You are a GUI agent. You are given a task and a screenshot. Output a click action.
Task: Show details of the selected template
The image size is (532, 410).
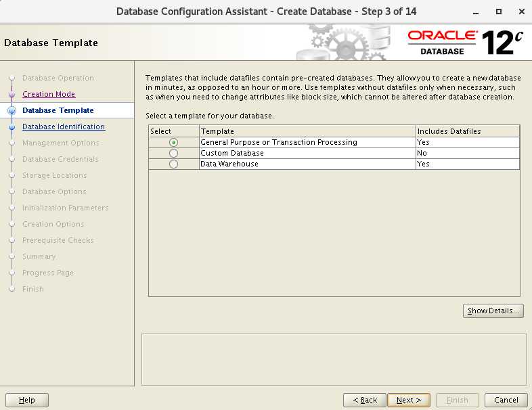[493, 311]
